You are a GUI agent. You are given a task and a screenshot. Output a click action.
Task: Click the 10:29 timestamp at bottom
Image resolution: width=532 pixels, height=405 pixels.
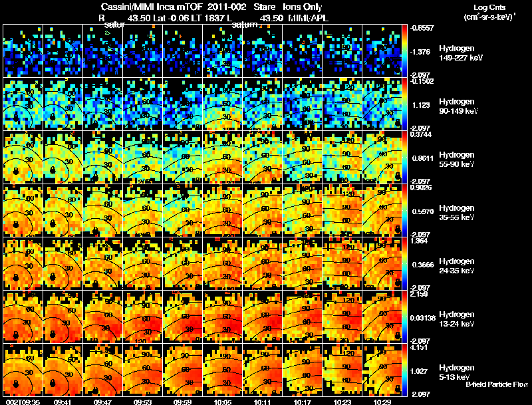(382, 402)
